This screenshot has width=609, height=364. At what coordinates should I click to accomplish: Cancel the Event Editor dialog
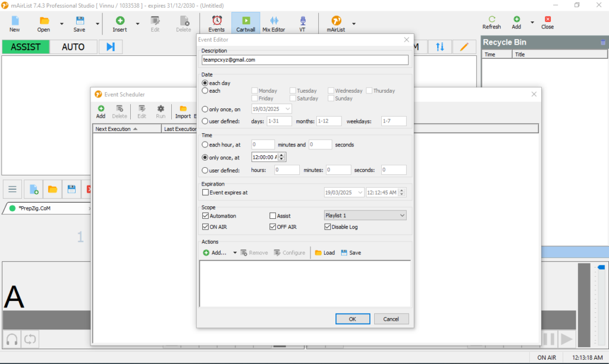coord(391,319)
